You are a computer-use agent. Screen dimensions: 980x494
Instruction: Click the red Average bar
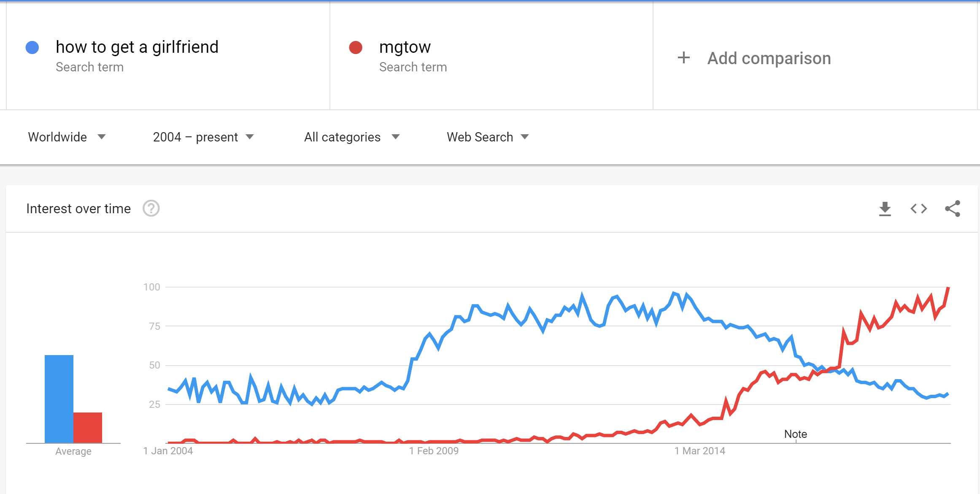[88, 428]
